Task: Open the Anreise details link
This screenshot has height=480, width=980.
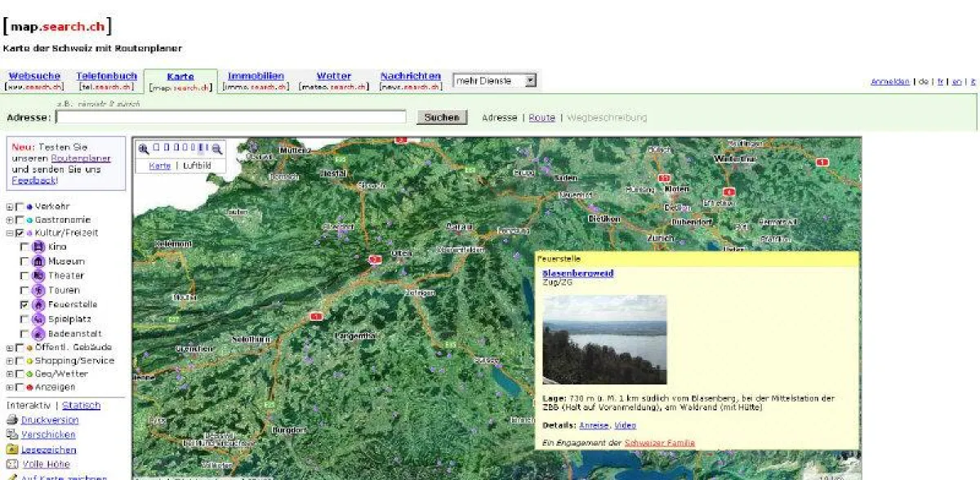Action: click(594, 425)
